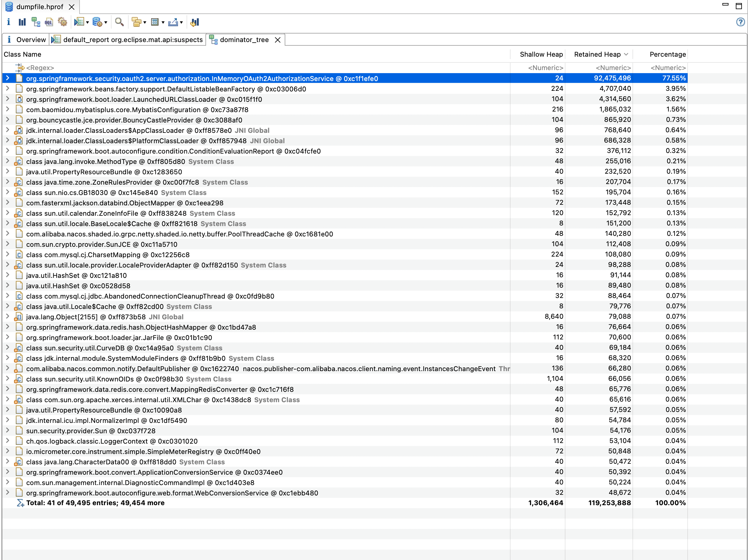Viewport: 748px width, 560px height.
Task: Click the compare to another heap dump icon
Action: [x=195, y=22]
